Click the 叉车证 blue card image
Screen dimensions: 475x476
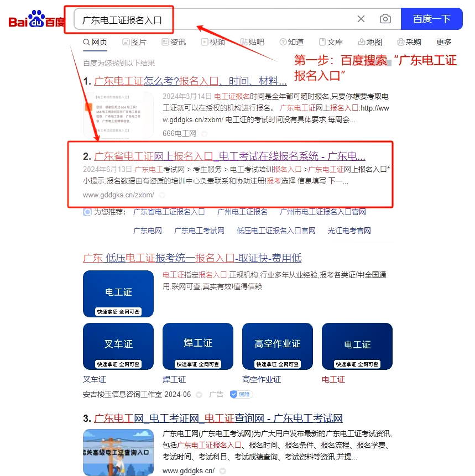tap(118, 346)
